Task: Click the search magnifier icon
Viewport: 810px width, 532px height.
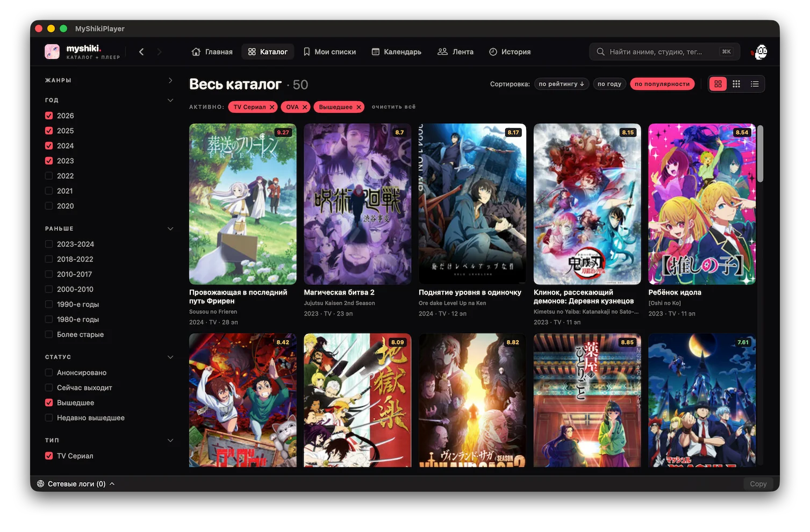Action: [x=600, y=52]
